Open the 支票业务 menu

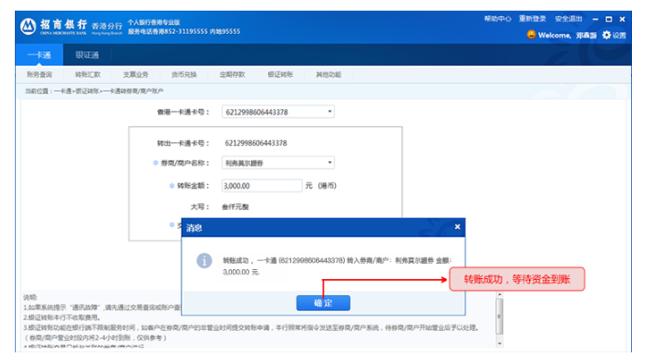(136, 75)
